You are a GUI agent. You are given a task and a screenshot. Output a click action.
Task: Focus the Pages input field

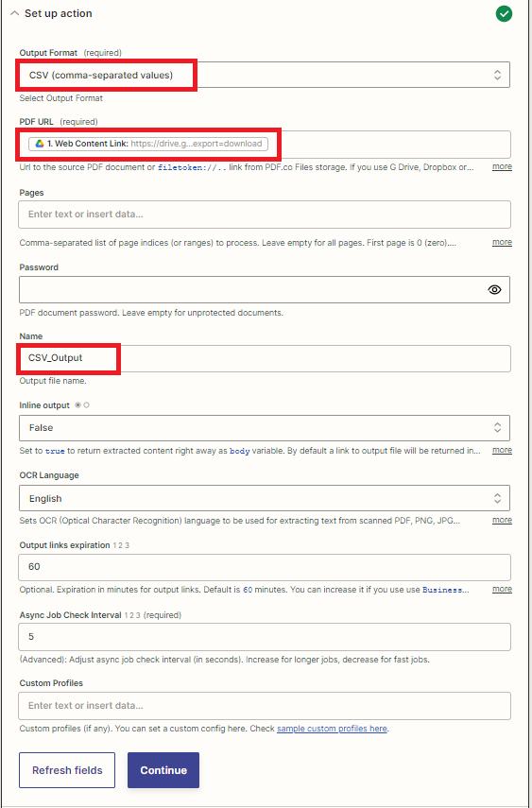click(x=265, y=215)
